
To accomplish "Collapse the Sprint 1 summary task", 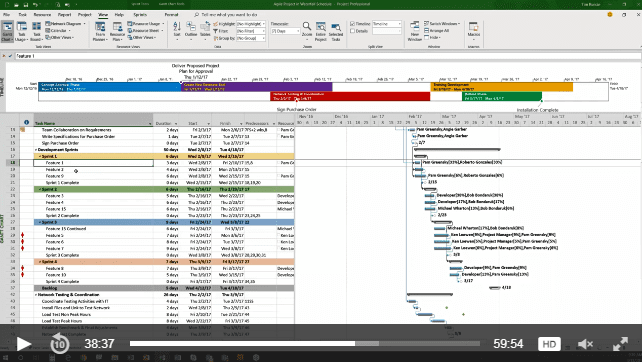I will pyautogui.click(x=40, y=156).
